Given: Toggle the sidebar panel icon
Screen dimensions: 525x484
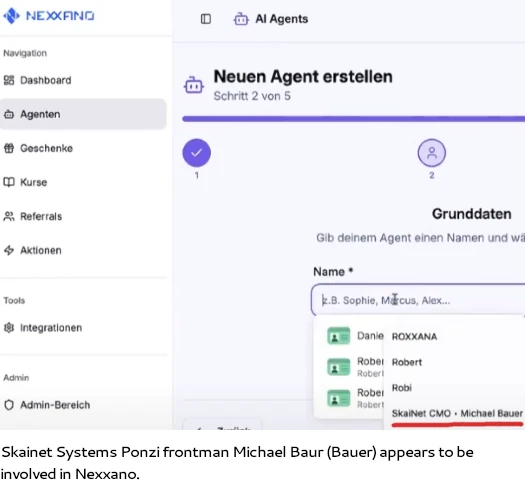Looking at the screenshot, I should (x=206, y=19).
